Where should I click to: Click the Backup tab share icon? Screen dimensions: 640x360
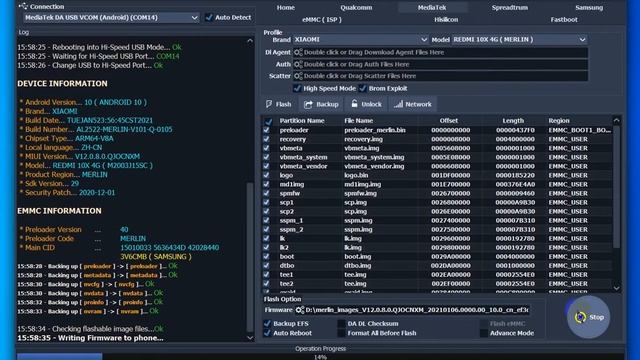308,104
